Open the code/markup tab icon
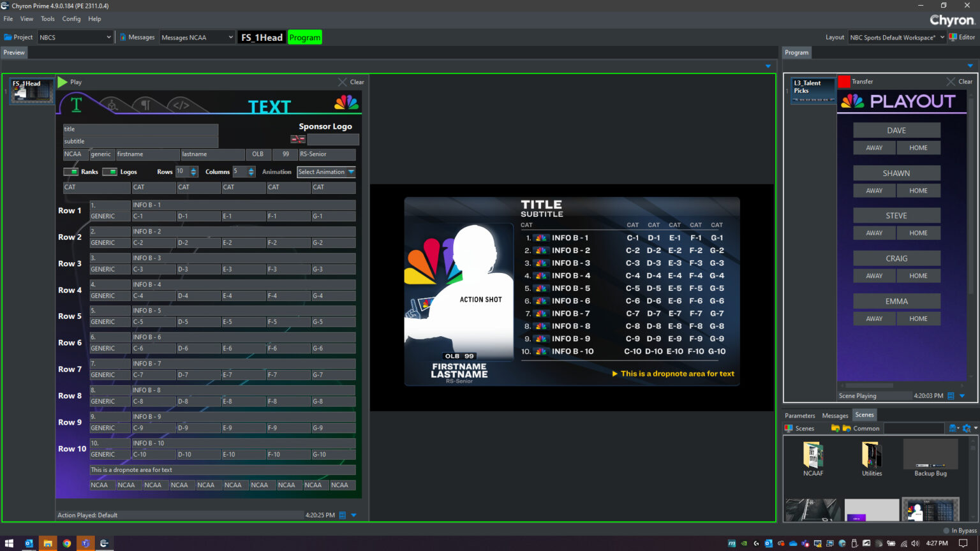 pos(181,105)
